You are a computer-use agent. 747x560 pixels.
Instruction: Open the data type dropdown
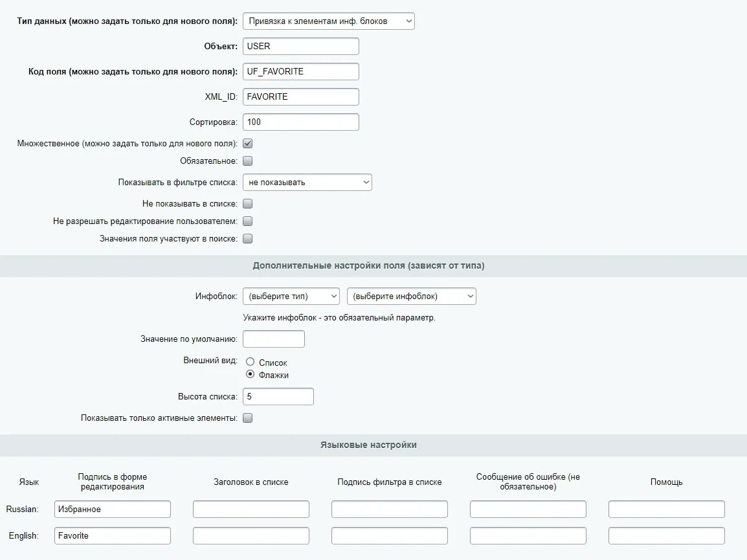(x=328, y=21)
